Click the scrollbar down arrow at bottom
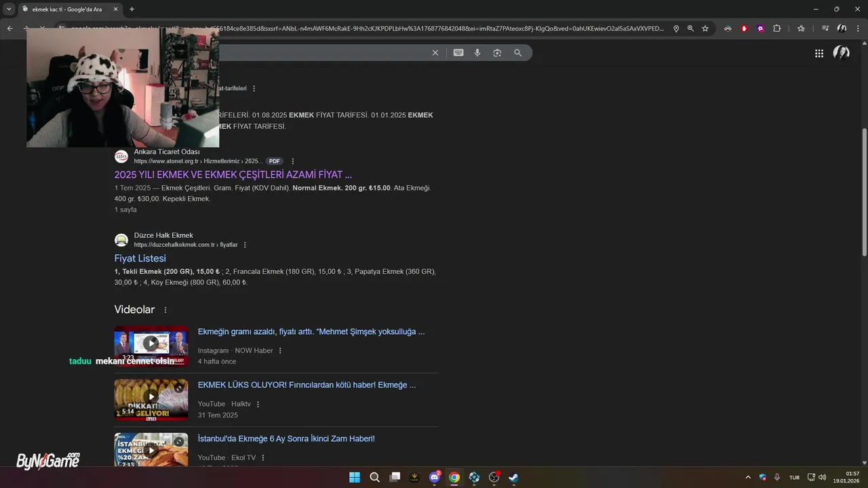 (864, 462)
